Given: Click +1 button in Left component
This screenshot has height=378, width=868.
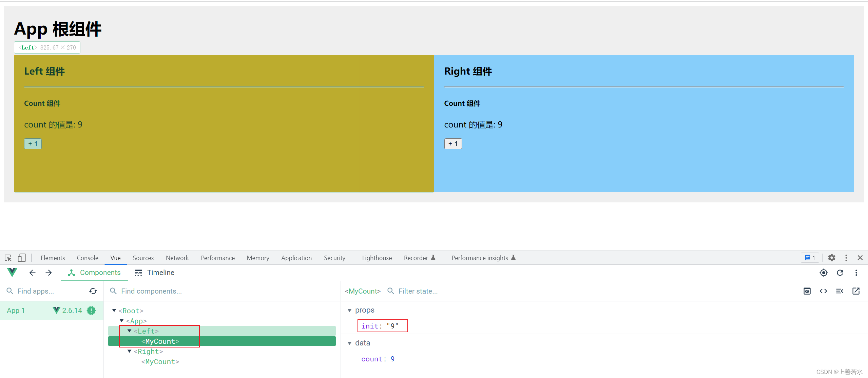Looking at the screenshot, I should click(x=33, y=144).
